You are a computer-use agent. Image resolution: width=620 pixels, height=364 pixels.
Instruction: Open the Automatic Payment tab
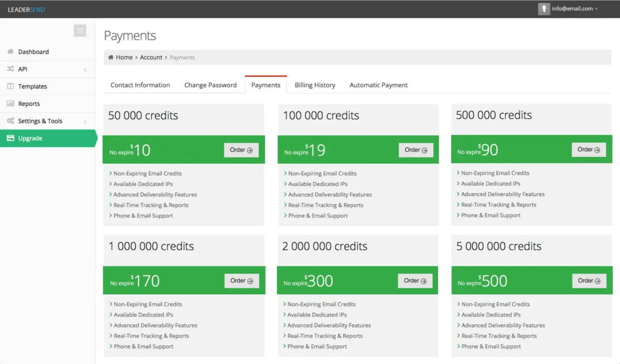tap(378, 85)
